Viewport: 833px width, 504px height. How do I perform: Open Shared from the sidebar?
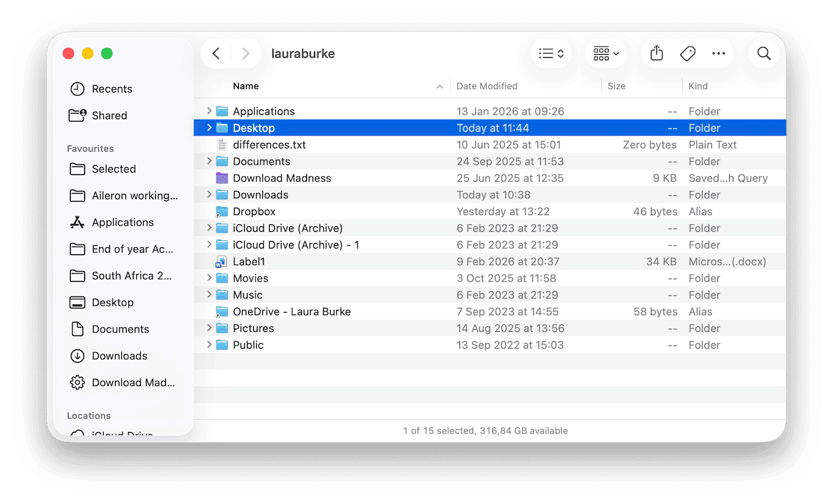109,116
